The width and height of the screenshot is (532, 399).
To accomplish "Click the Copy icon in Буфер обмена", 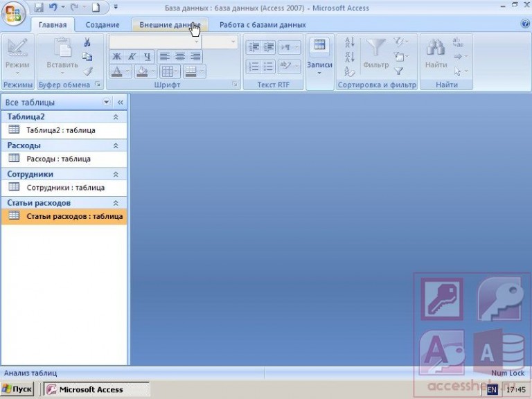I will pos(87,57).
